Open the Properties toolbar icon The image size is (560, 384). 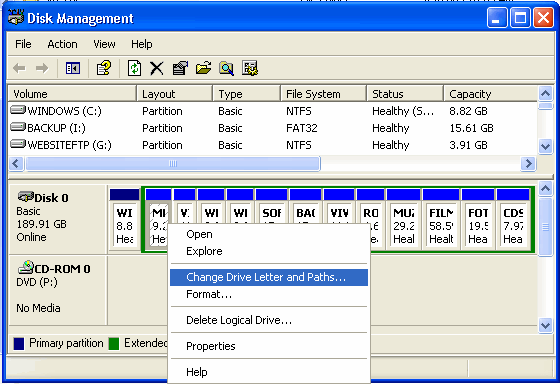[180, 68]
